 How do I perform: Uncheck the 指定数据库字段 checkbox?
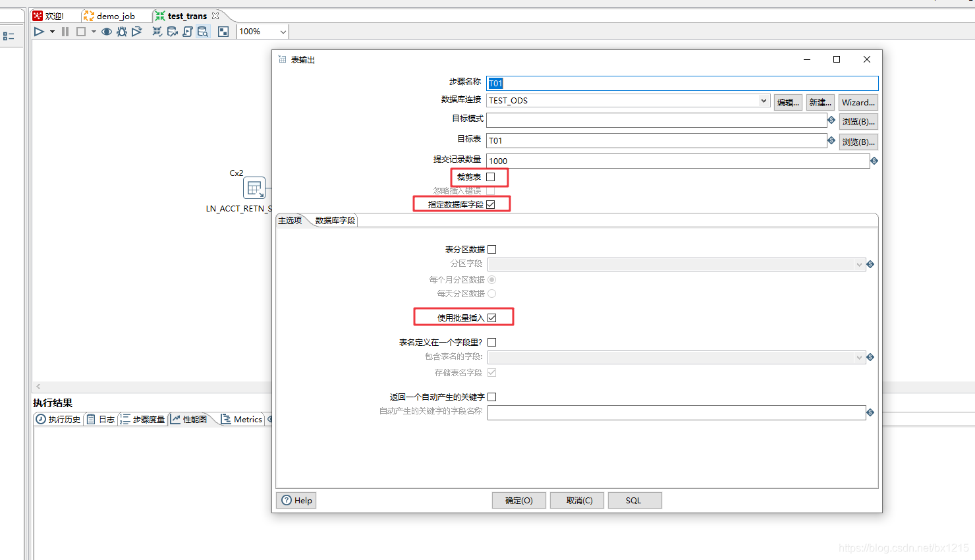pos(491,205)
